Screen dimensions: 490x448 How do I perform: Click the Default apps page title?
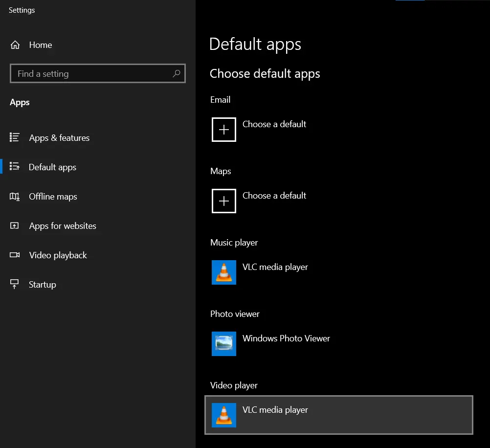tap(255, 45)
